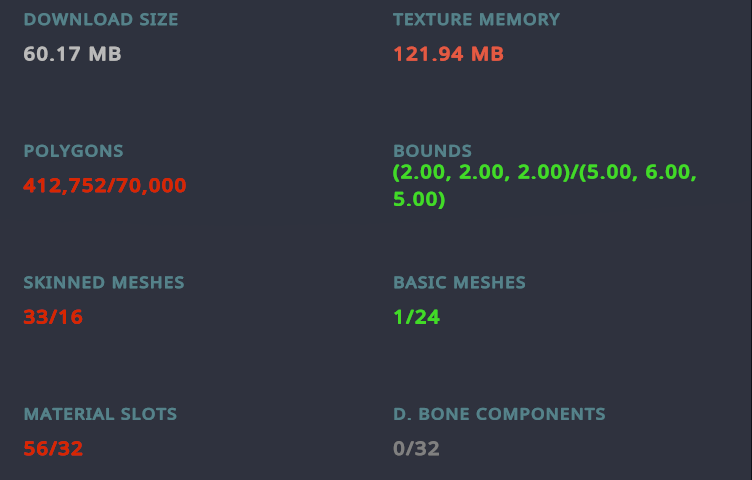Select the 1/24 basic meshes value
Screen dimensions: 752x480
pyautogui.click(x=417, y=317)
